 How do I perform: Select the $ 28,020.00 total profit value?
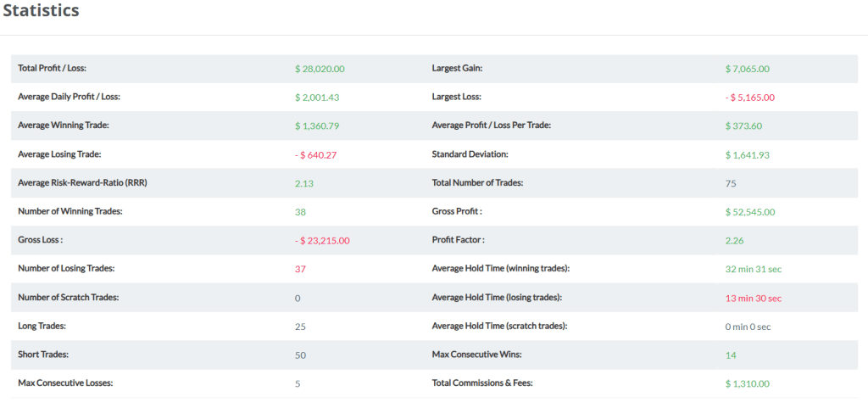[x=320, y=69]
